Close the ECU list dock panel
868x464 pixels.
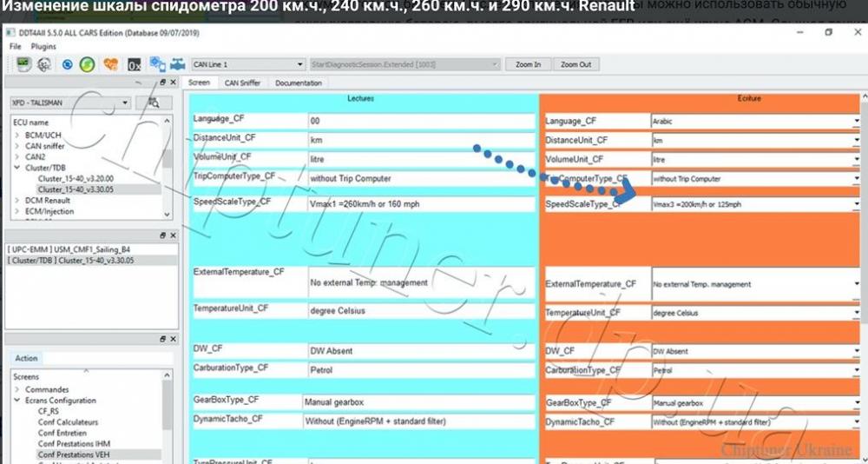(x=173, y=82)
